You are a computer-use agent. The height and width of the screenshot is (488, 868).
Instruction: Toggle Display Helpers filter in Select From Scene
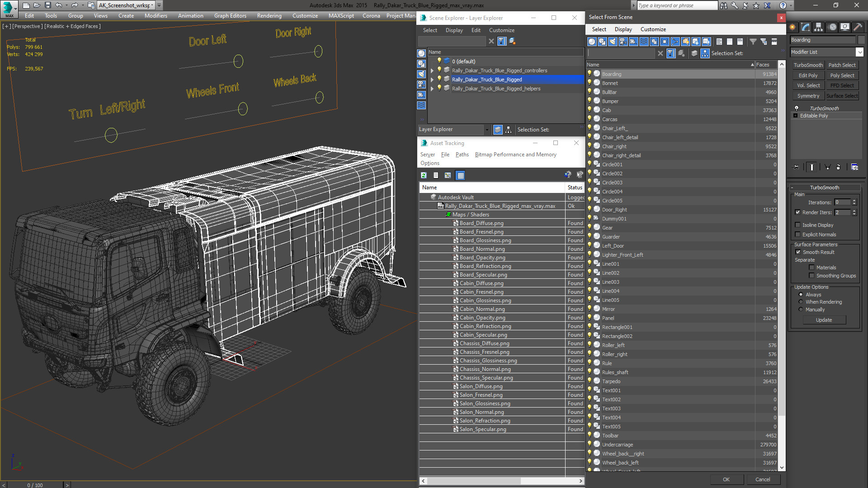(633, 42)
